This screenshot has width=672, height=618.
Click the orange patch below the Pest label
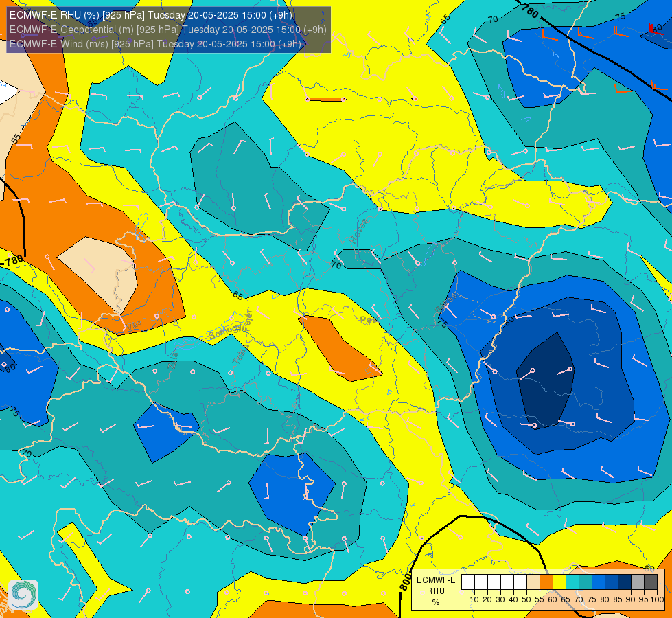click(338, 348)
